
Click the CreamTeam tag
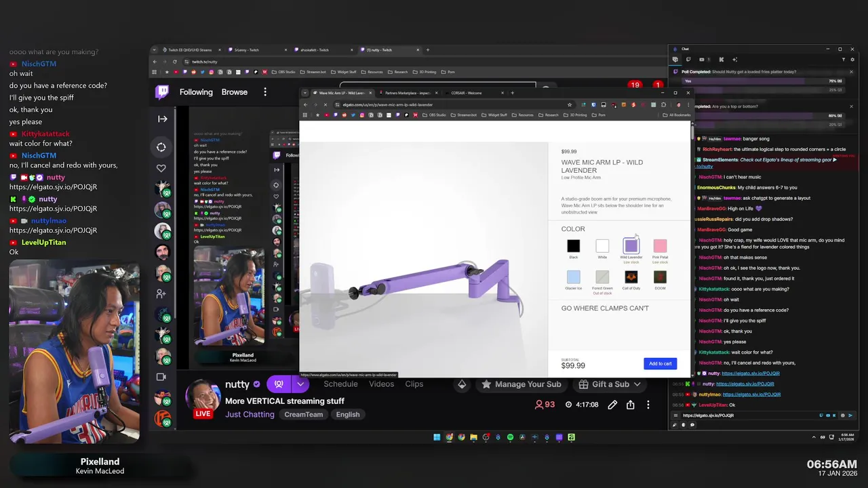pyautogui.click(x=304, y=414)
